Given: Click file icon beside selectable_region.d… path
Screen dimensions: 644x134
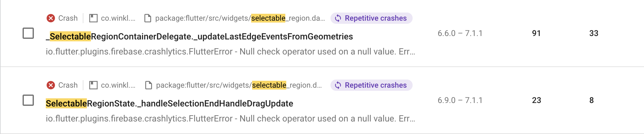Looking at the screenshot, I should [x=149, y=85].
